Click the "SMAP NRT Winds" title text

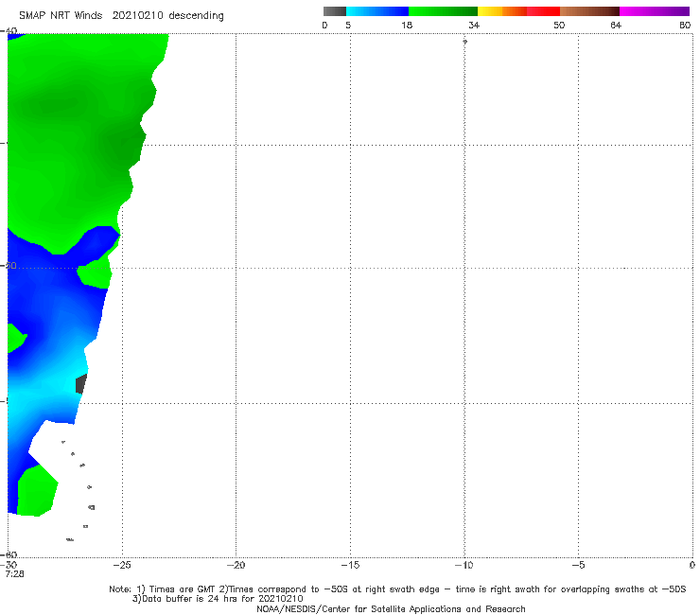coord(61,15)
